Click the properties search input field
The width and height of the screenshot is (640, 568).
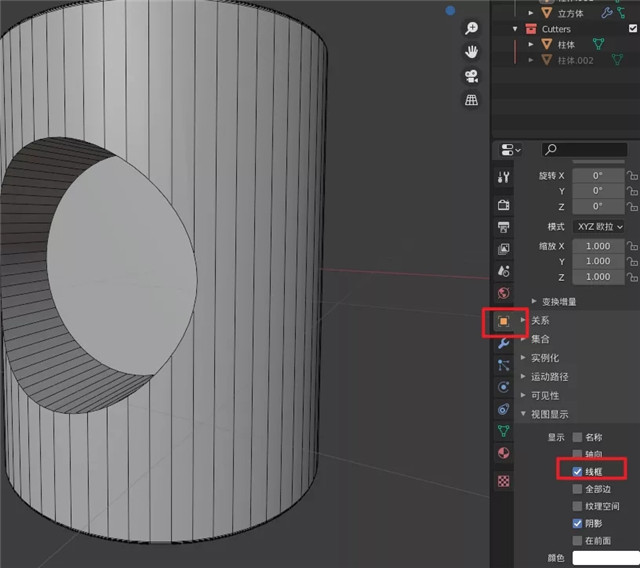(585, 150)
